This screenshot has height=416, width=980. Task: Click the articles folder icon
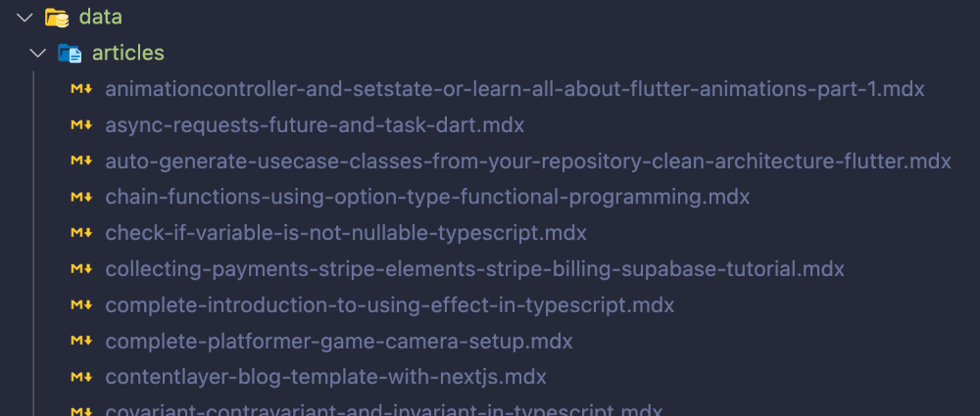pyautogui.click(x=69, y=53)
